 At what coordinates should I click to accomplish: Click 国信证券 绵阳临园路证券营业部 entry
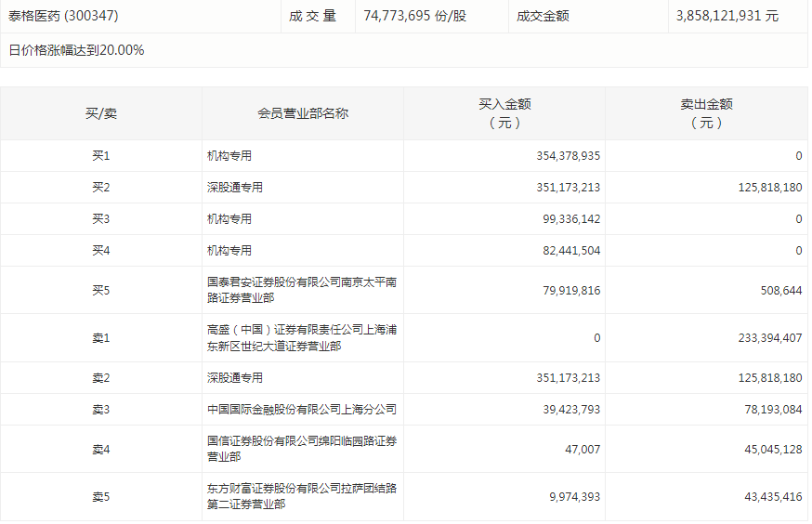301,449
